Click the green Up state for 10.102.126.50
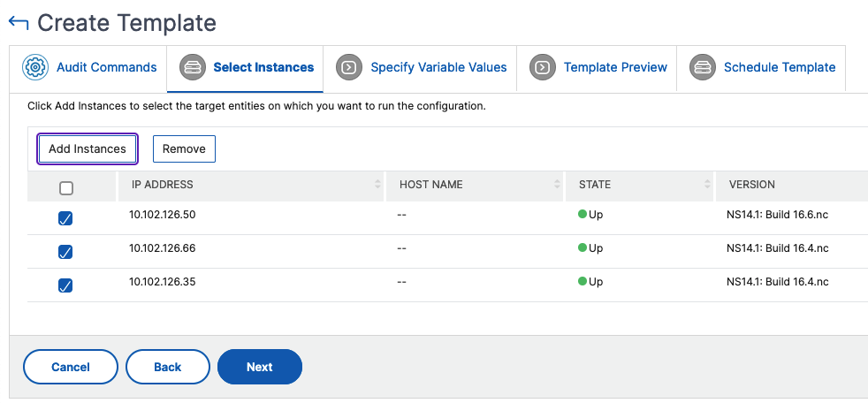 (590, 215)
